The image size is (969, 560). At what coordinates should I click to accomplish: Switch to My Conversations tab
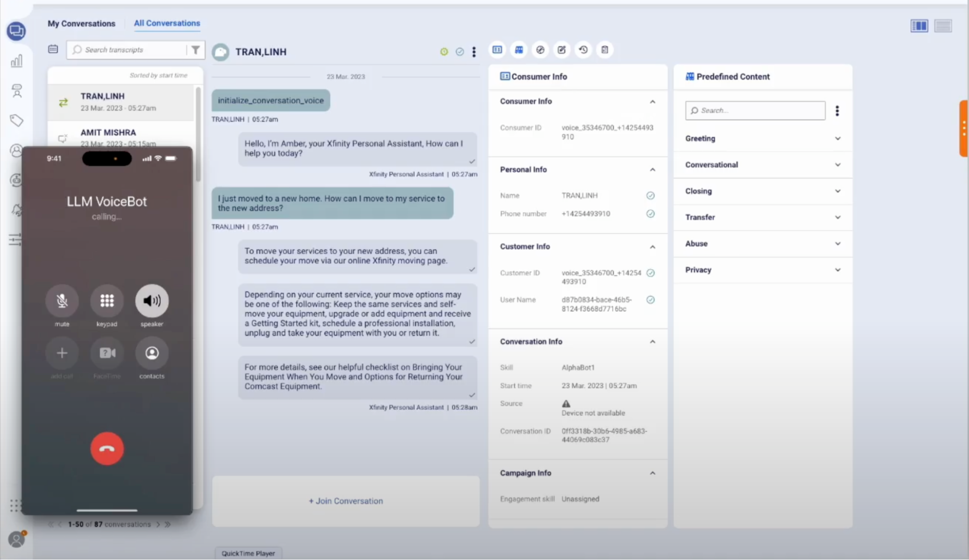click(81, 23)
